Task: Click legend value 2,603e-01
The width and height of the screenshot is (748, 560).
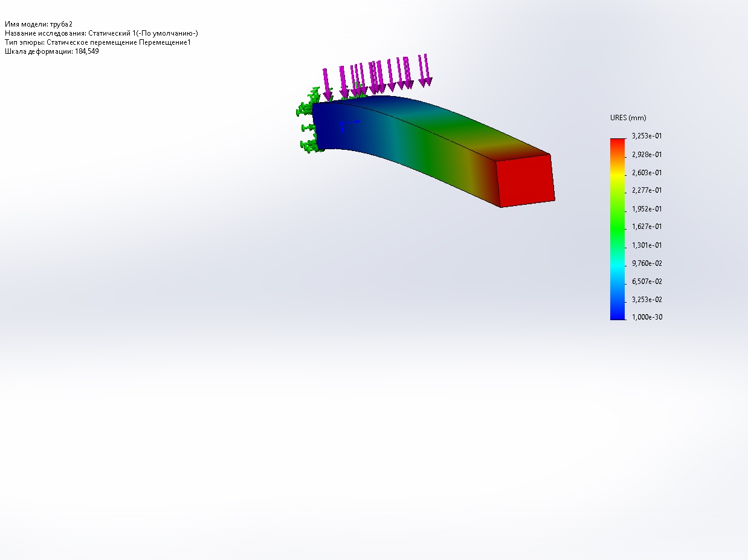Action: (646, 172)
